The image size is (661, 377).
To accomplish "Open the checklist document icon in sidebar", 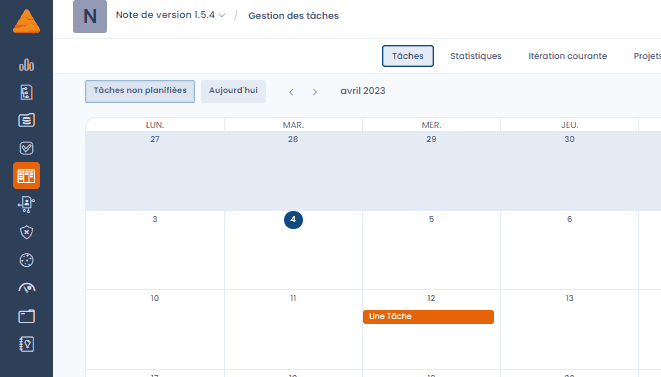I will pyautogui.click(x=27, y=92).
